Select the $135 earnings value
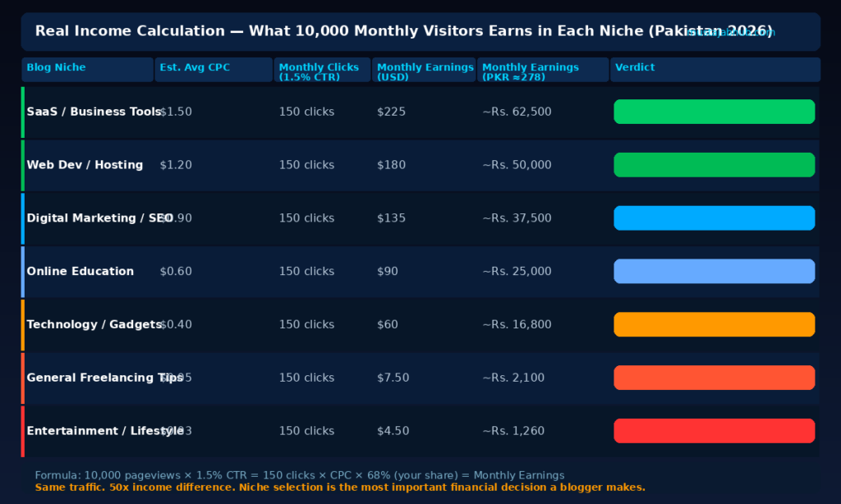Viewport: 841px width, 504px height. [x=392, y=218]
